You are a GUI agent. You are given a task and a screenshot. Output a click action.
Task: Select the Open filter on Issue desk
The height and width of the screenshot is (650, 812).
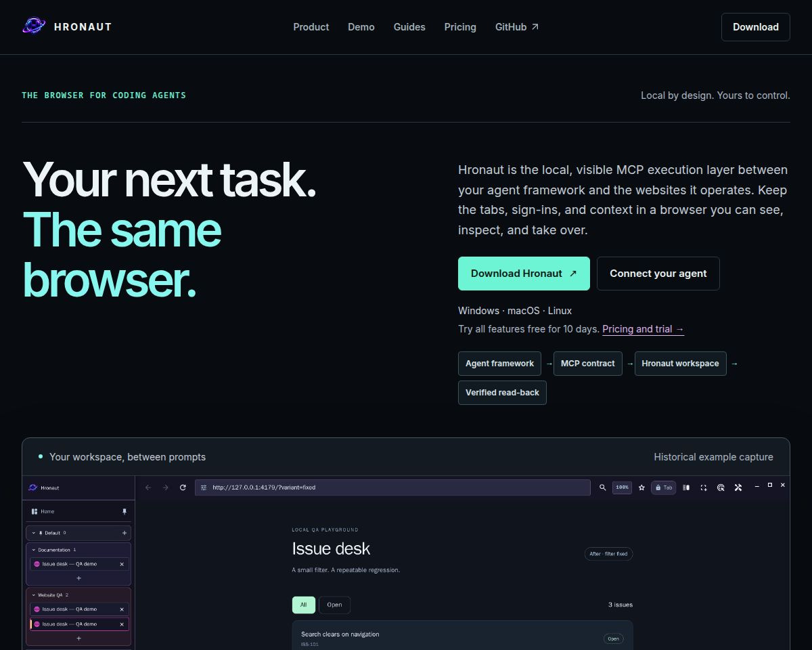click(334, 605)
